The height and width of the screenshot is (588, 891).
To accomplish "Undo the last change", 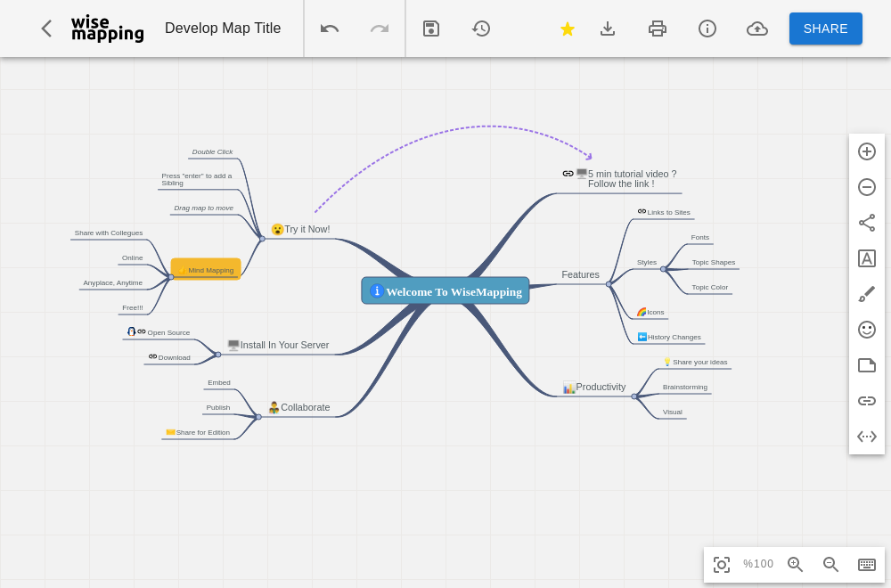I will point(330,29).
